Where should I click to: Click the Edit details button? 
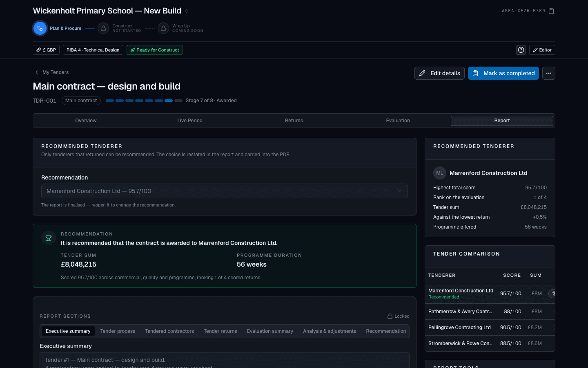coord(439,73)
